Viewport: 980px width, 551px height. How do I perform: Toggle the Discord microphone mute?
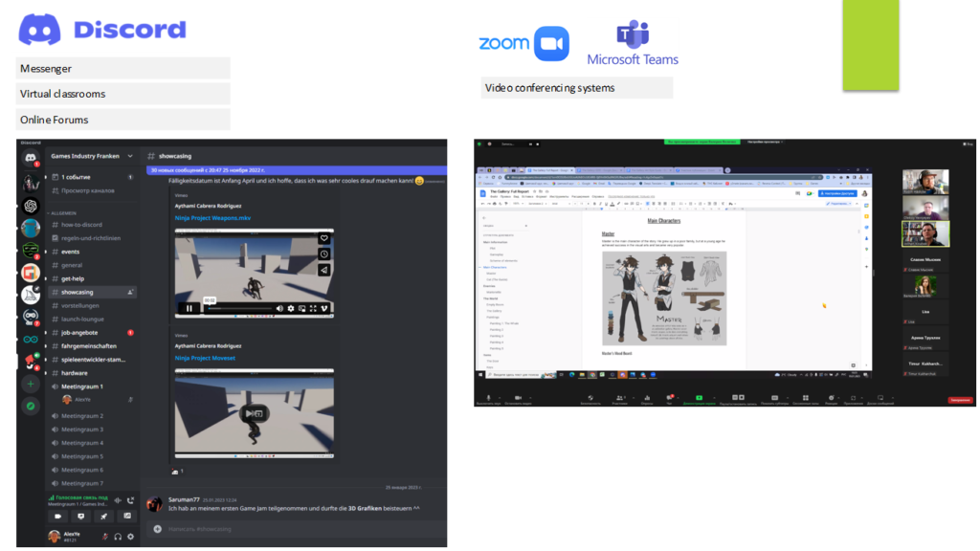tap(105, 536)
